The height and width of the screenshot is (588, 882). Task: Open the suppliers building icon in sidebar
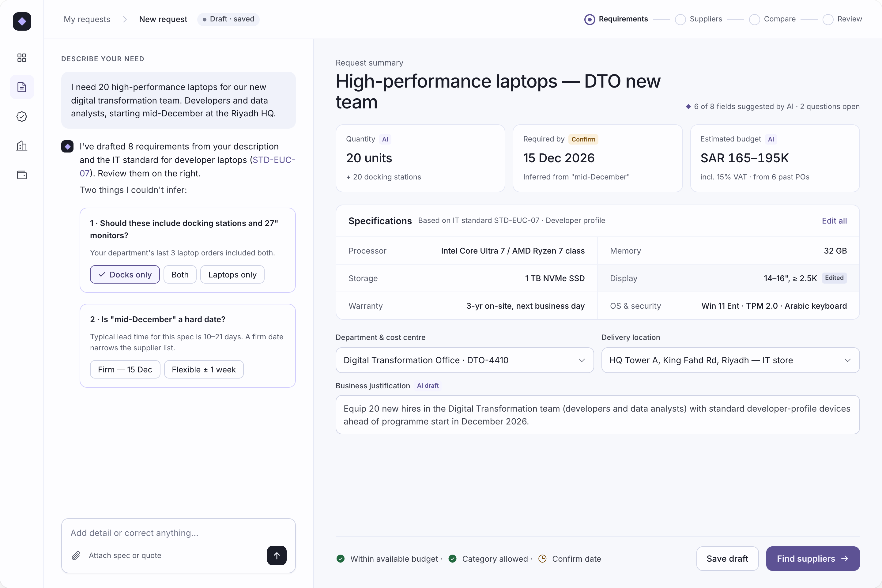coord(22,146)
